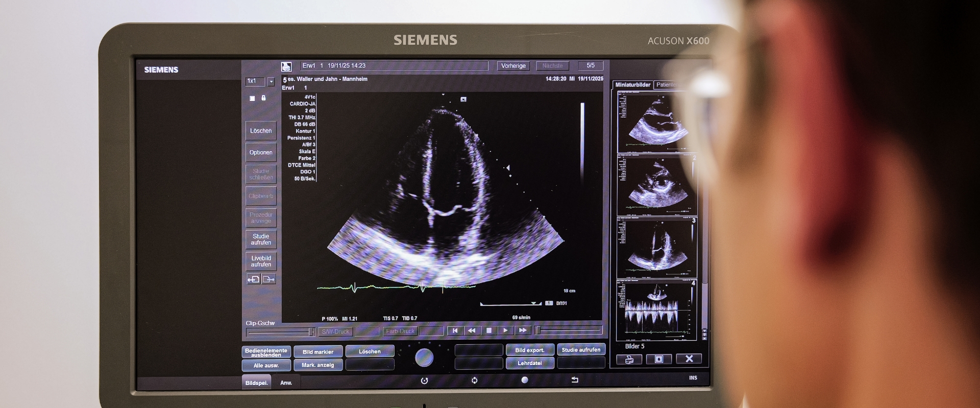
Task: Click the bottom-right Studie aufrufen button
Action: [581, 349]
